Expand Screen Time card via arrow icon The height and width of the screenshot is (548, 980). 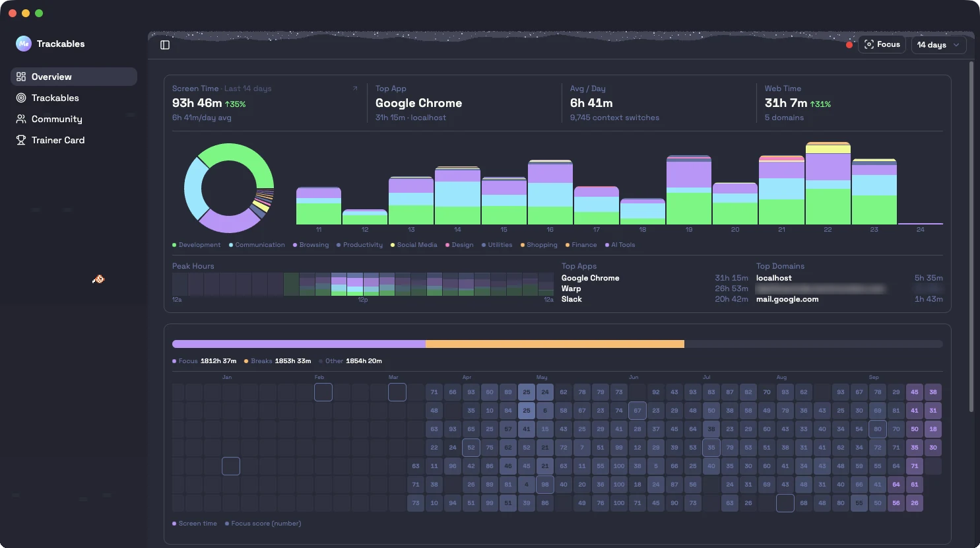pos(355,88)
